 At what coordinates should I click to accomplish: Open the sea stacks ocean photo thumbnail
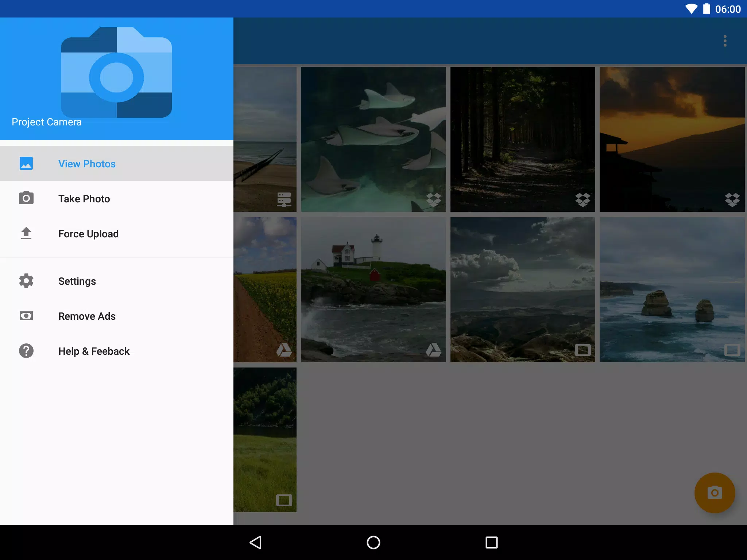click(x=672, y=289)
